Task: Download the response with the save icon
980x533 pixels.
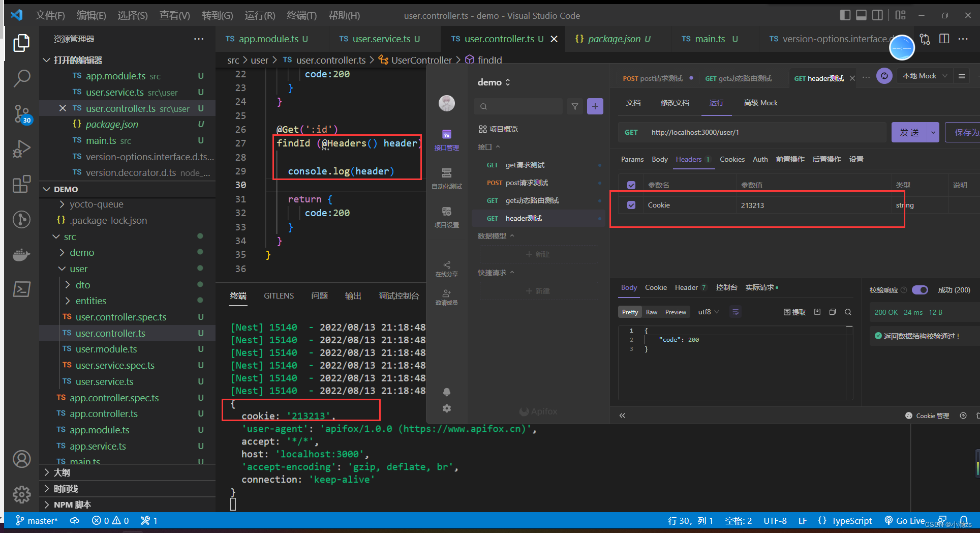Action: pyautogui.click(x=817, y=312)
